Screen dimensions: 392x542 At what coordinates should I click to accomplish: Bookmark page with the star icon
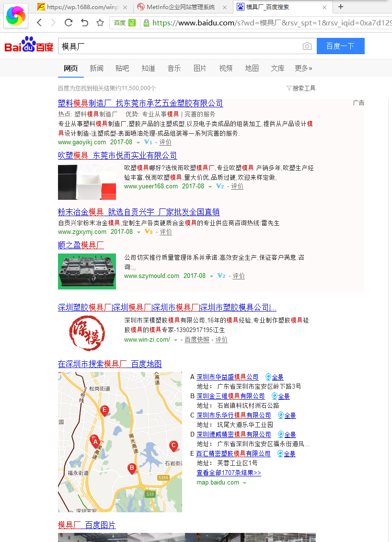pos(100,23)
